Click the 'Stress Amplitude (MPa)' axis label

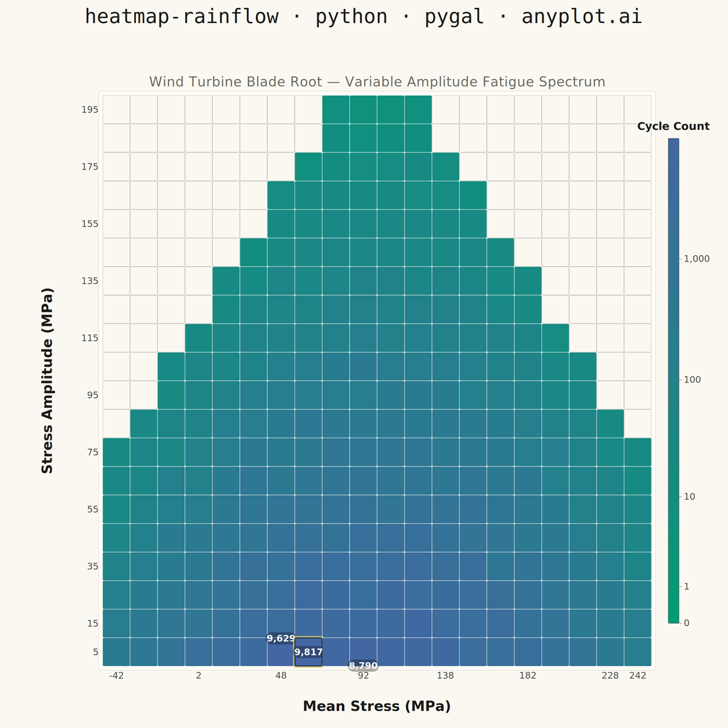click(x=47, y=381)
